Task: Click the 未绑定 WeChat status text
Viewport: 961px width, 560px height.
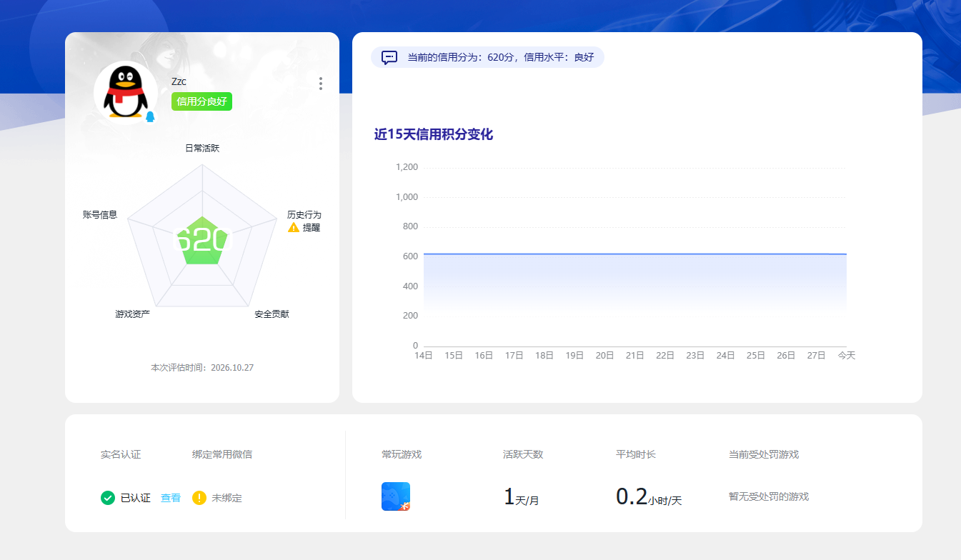Action: click(x=227, y=498)
